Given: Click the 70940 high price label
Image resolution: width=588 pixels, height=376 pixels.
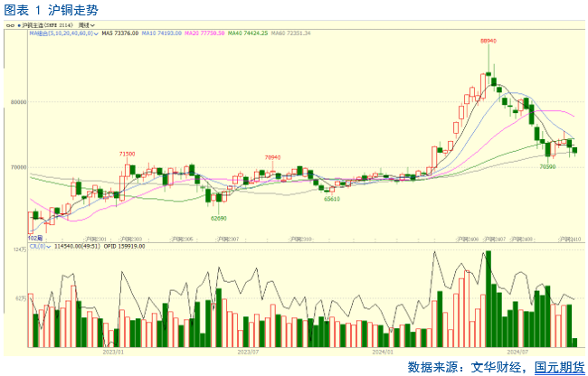Looking at the screenshot, I should (x=272, y=157).
